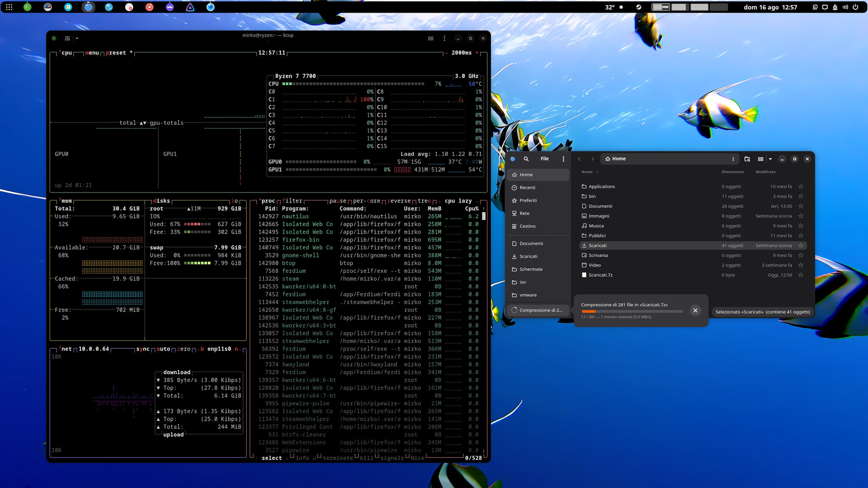Viewport: 868px width, 488px height.
Task: Sort the file list by Nome column
Action: click(x=590, y=172)
